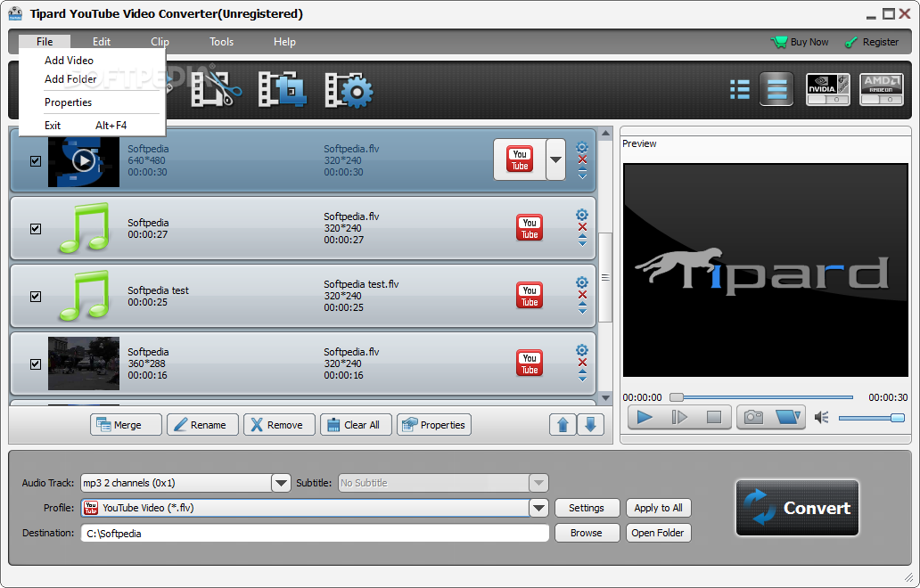Open the film strip with gear effect tool
Image resolution: width=920 pixels, height=588 pixels.
pyautogui.click(x=349, y=90)
